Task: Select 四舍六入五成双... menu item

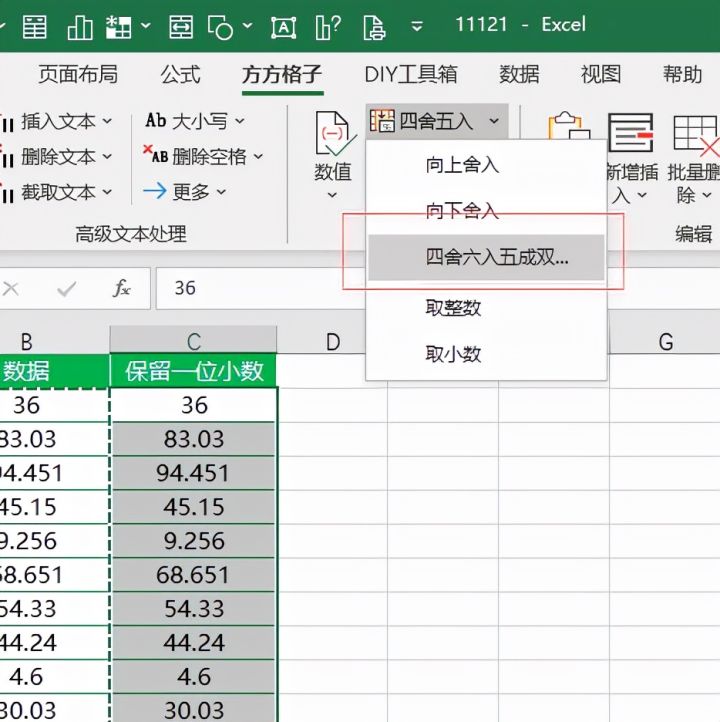Action: click(486, 257)
